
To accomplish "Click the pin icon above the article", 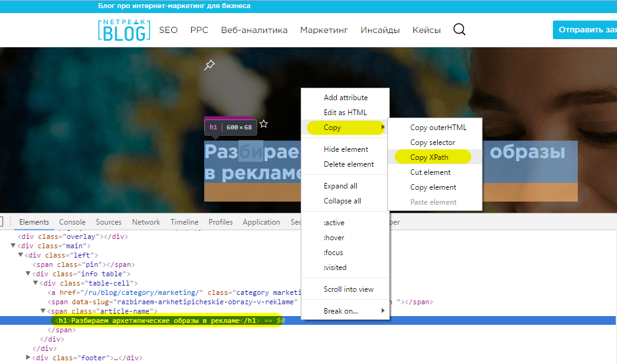I will (x=209, y=65).
